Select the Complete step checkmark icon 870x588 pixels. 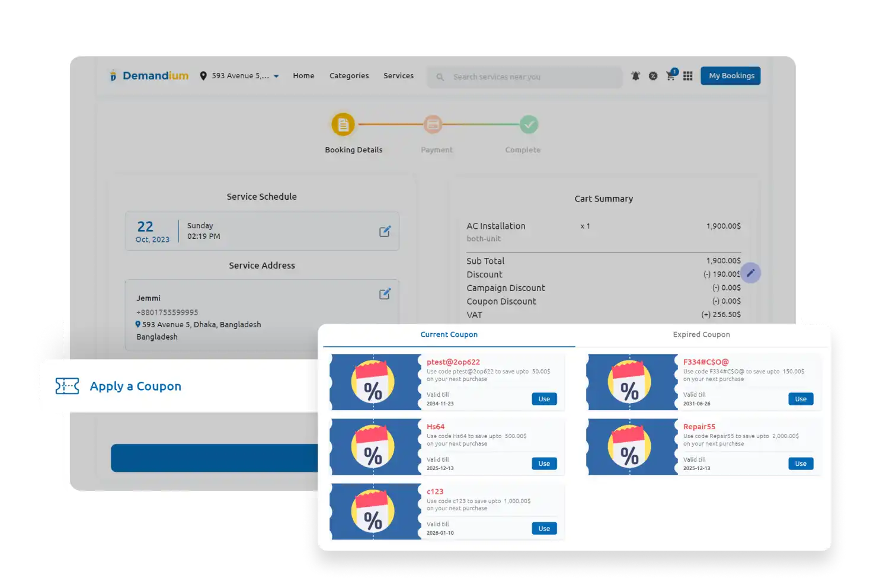click(529, 124)
